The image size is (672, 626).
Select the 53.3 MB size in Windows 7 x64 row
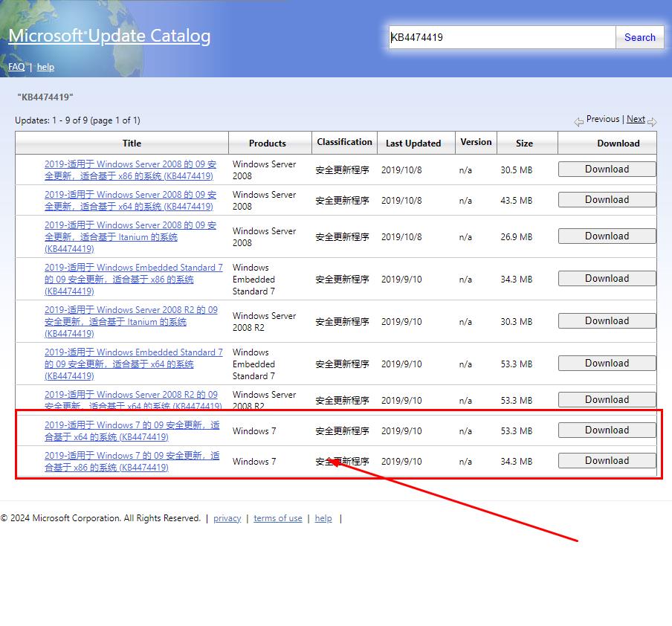click(x=517, y=431)
